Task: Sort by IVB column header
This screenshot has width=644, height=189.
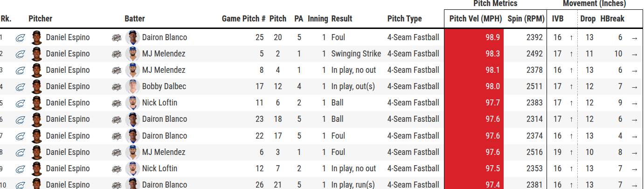Action: [x=558, y=19]
